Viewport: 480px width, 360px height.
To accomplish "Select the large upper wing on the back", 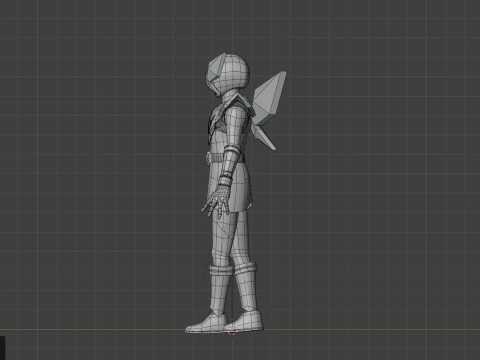I will pyautogui.click(x=269, y=98).
